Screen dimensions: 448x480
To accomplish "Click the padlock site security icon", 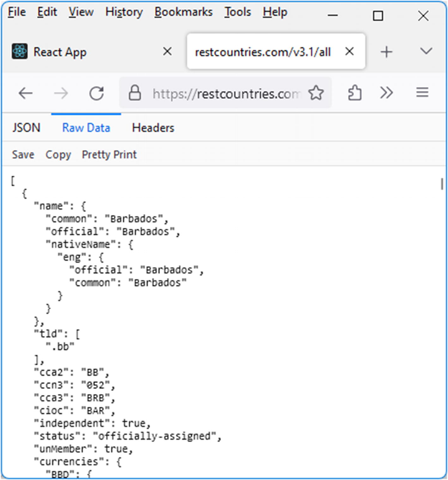I will (x=135, y=93).
